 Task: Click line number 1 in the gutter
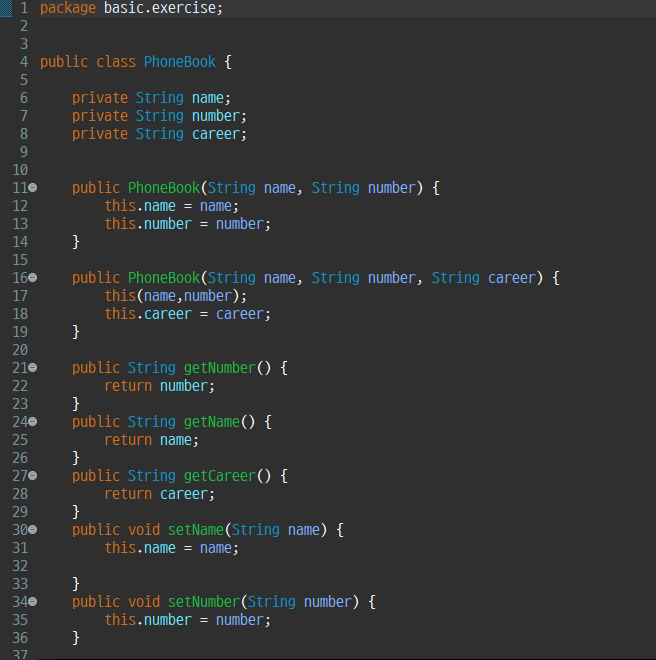[x=24, y=8]
